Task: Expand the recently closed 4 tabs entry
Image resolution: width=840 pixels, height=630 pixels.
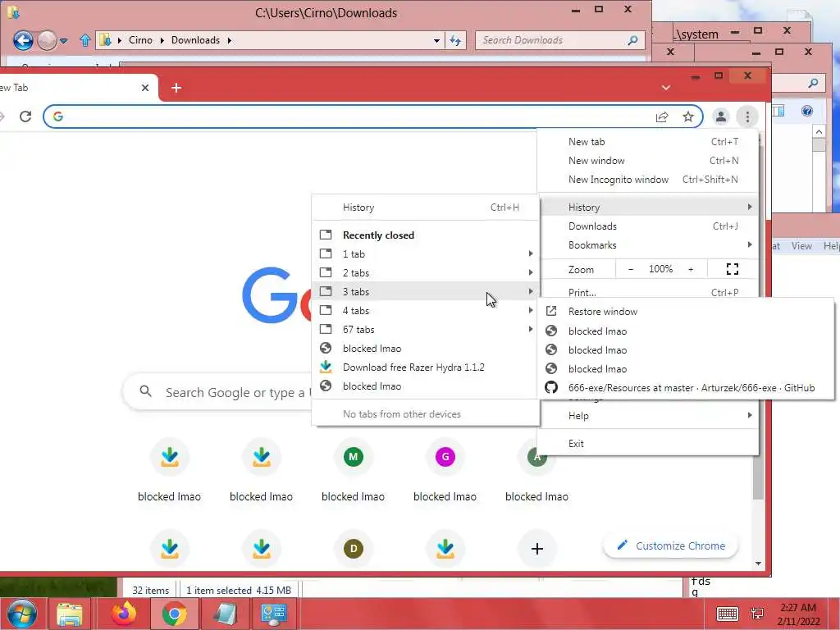Action: click(x=426, y=311)
